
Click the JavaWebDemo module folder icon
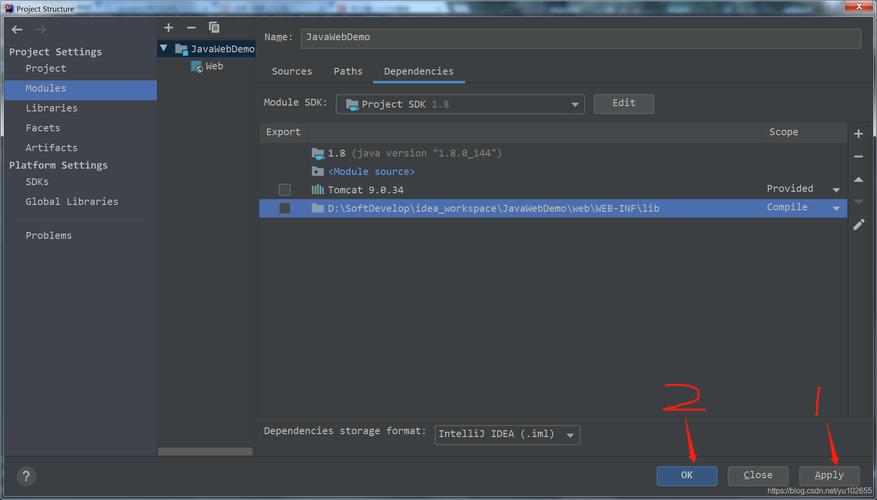(181, 49)
